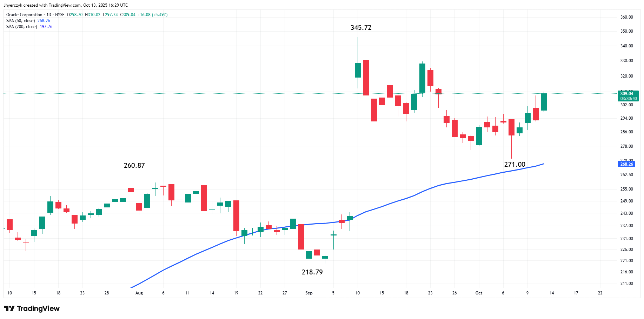The width and height of the screenshot is (644, 319).
Task: Click the blue 268.26 SMA value label
Action: 626,164
